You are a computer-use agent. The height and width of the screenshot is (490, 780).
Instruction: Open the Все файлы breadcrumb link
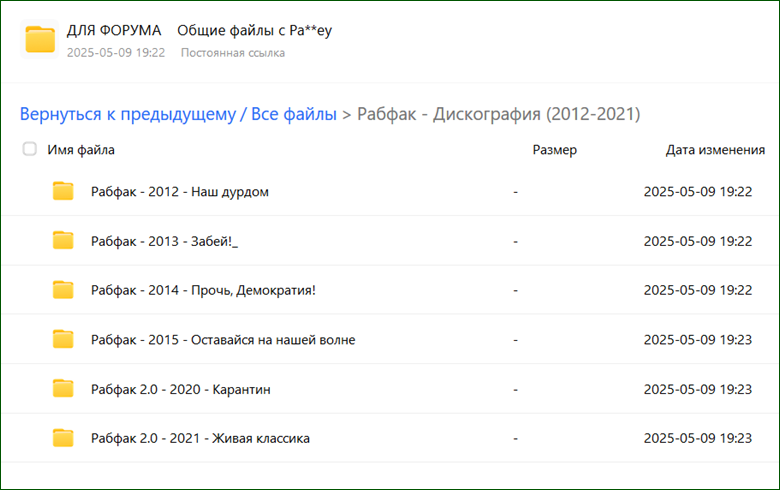(294, 114)
